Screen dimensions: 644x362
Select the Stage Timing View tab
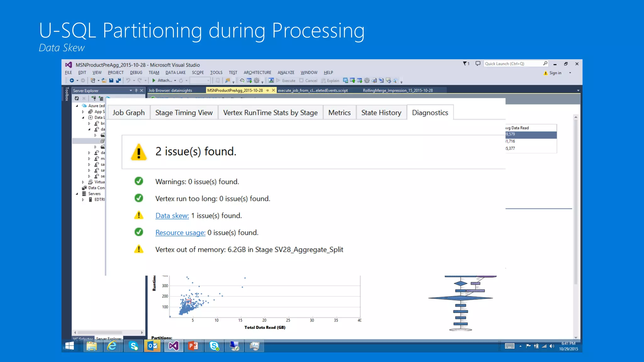click(x=184, y=112)
